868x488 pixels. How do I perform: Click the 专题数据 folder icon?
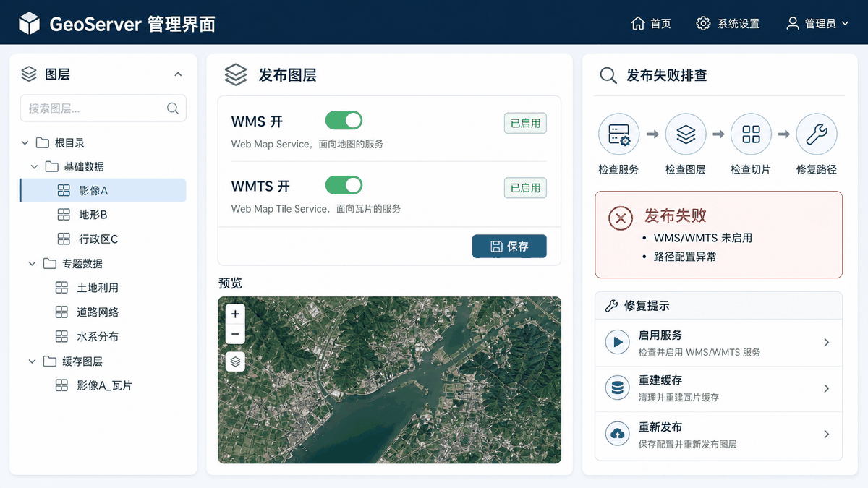(x=49, y=263)
